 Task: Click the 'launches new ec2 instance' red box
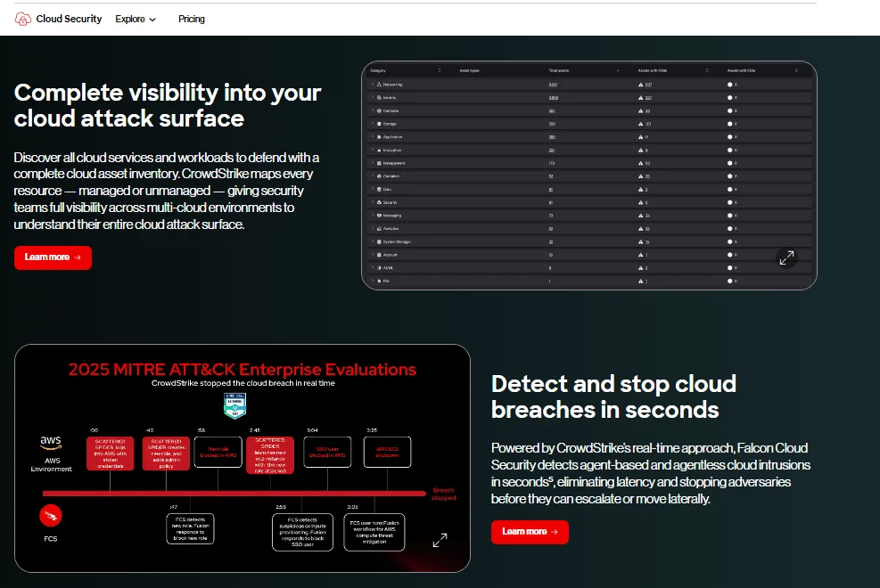click(270, 455)
